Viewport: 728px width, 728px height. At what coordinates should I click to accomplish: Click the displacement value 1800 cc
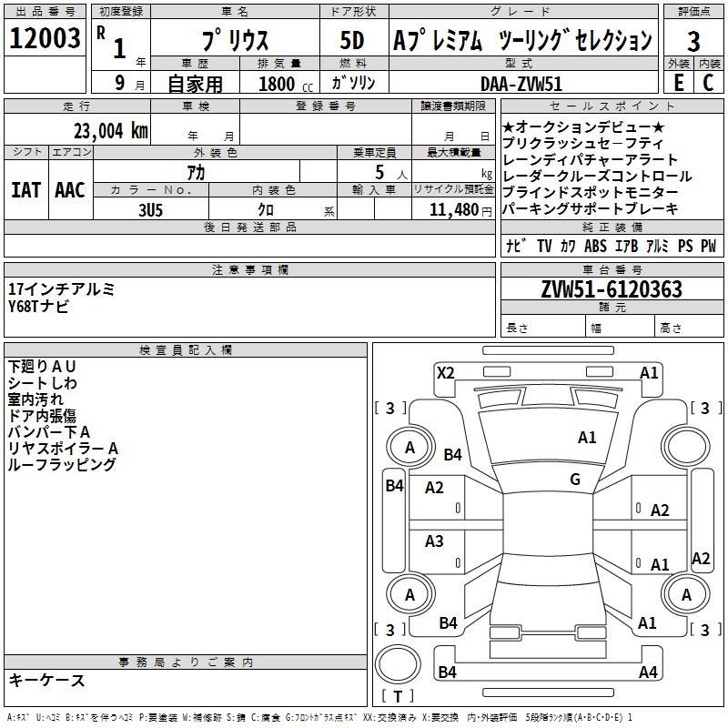point(286,84)
